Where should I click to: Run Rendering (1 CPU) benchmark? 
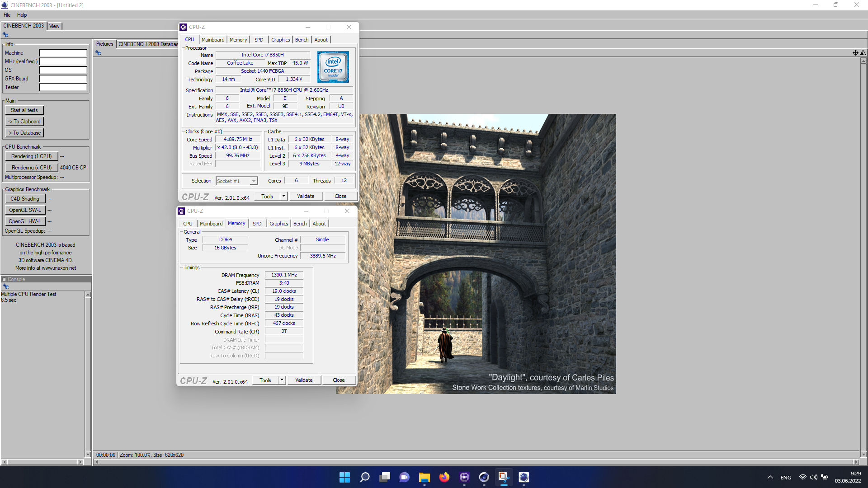coord(32,156)
